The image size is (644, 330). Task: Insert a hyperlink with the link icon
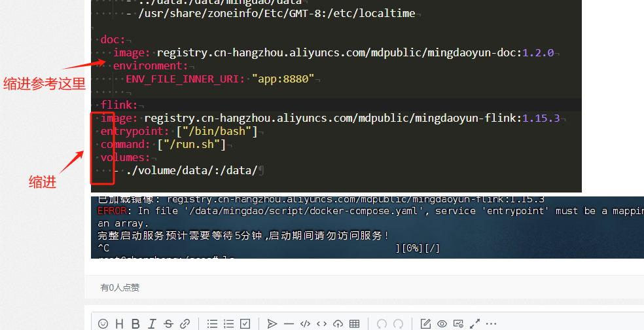click(185, 324)
